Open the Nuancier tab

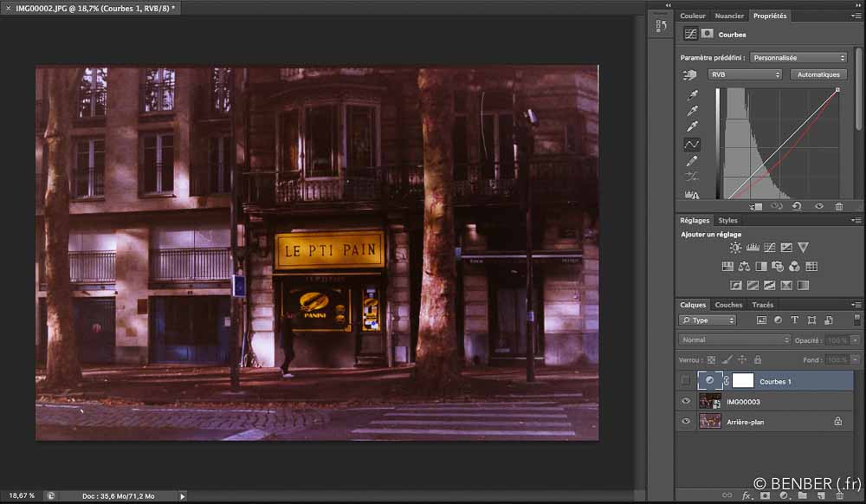(x=729, y=16)
